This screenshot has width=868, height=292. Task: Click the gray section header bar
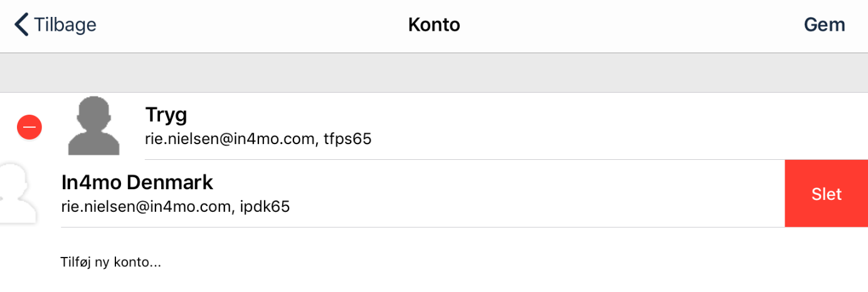click(x=434, y=73)
